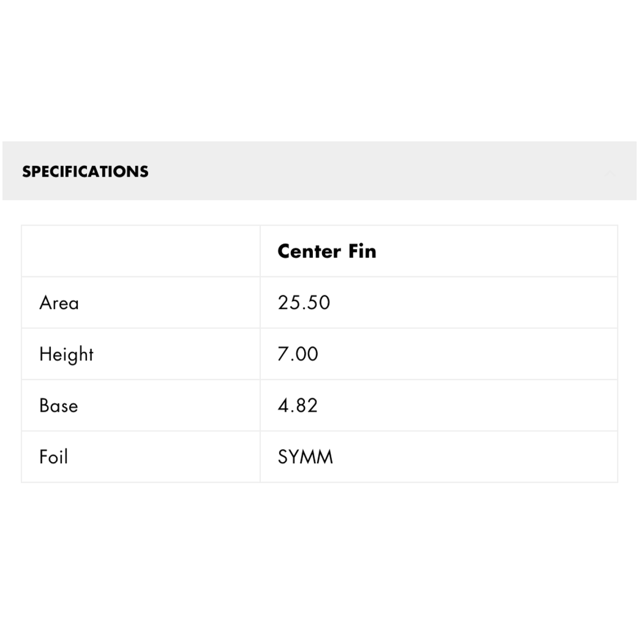The width and height of the screenshot is (644, 644).
Task: Select the SYMM foil value
Action: point(305,457)
